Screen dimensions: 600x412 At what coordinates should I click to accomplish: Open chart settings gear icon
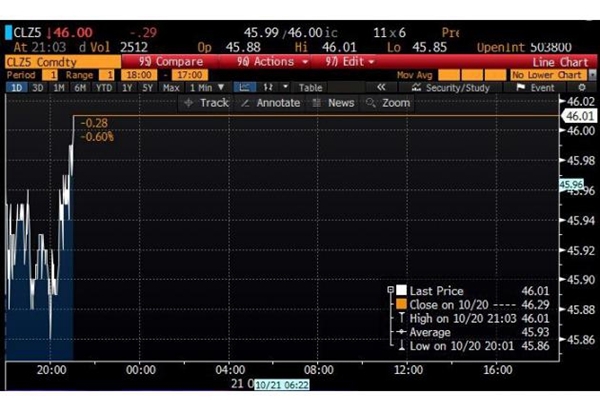[582, 88]
